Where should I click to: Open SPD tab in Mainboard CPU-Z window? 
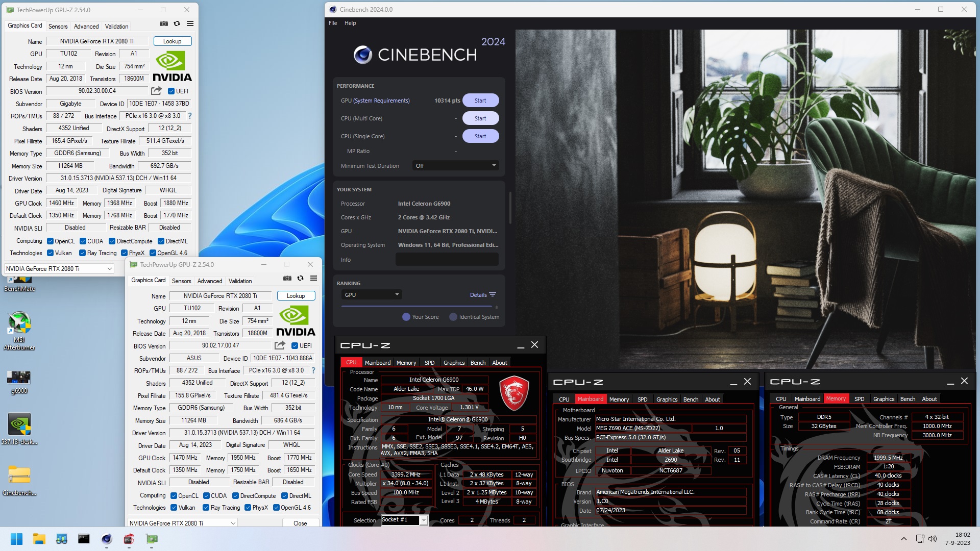pyautogui.click(x=642, y=399)
